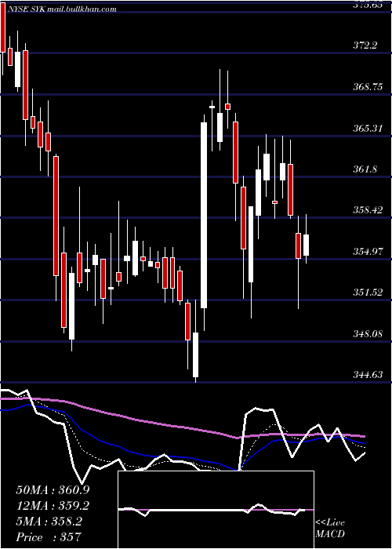Select the 365.31 price axis label
The height and width of the screenshot is (549, 392).
point(367,128)
